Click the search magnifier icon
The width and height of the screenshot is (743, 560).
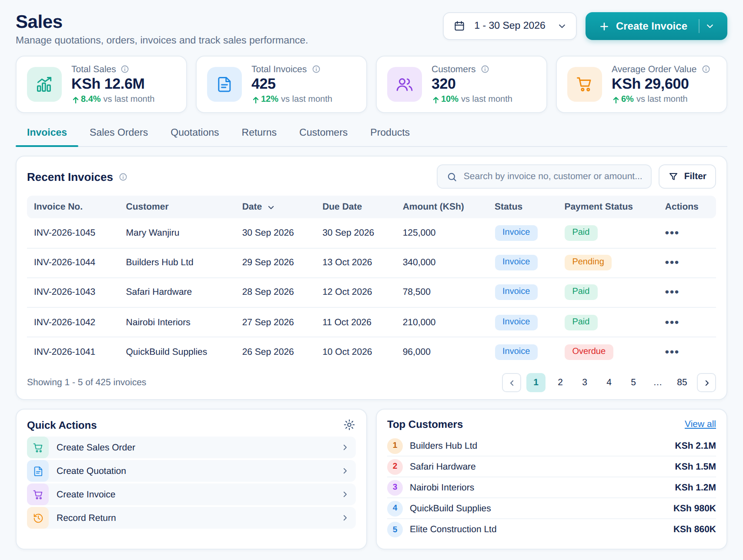tap(452, 177)
